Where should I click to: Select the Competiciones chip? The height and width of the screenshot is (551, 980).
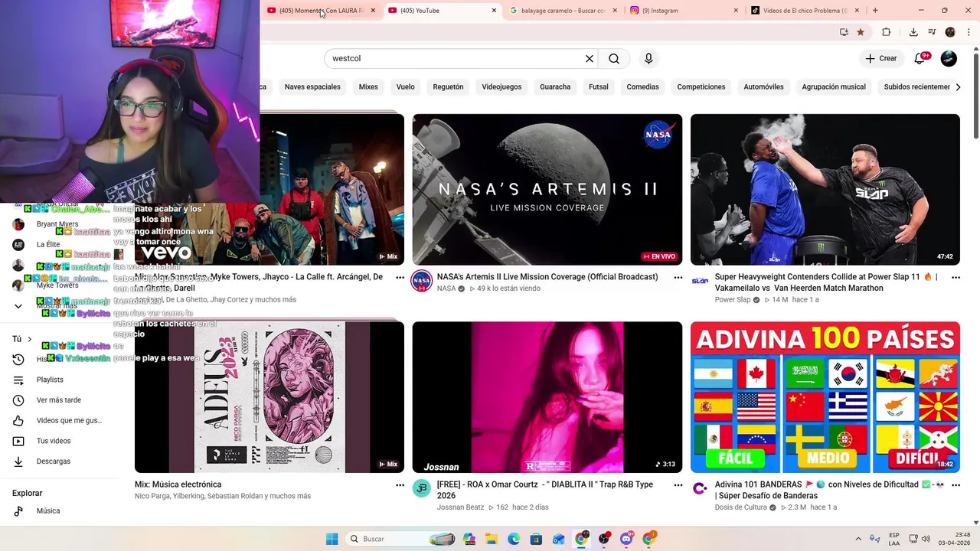[x=701, y=87]
